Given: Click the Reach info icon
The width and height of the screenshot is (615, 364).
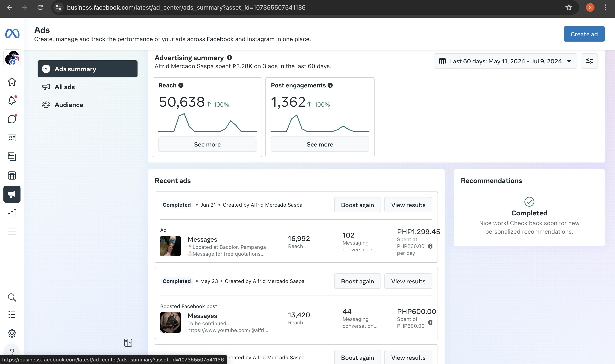Looking at the screenshot, I should tap(181, 85).
